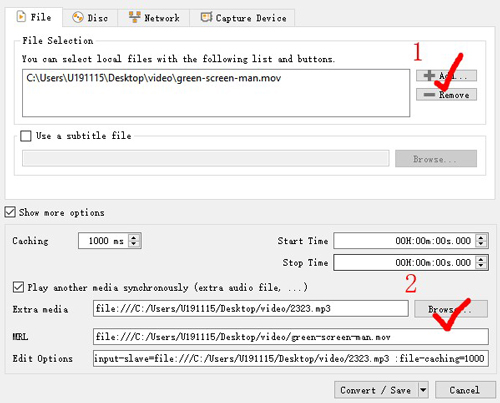Image resolution: width=500 pixels, height=403 pixels.
Task: Increase Stop Time with up arrow
Action: point(481,259)
